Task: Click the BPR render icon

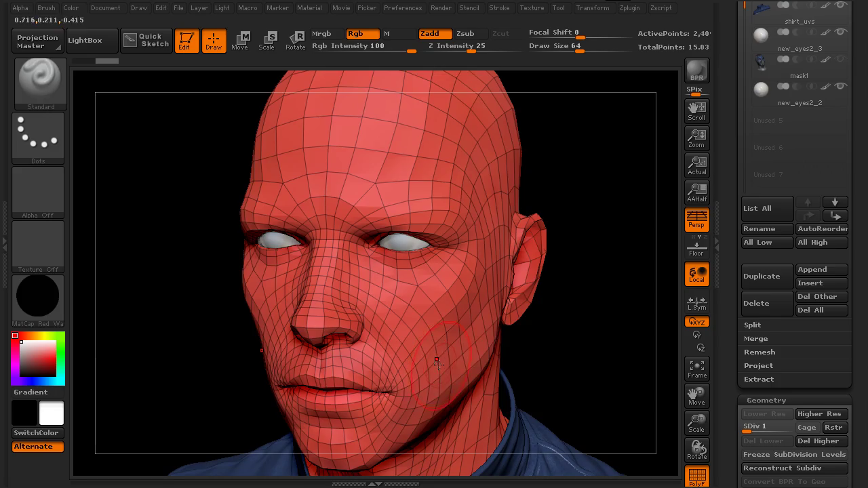Action: (x=696, y=71)
